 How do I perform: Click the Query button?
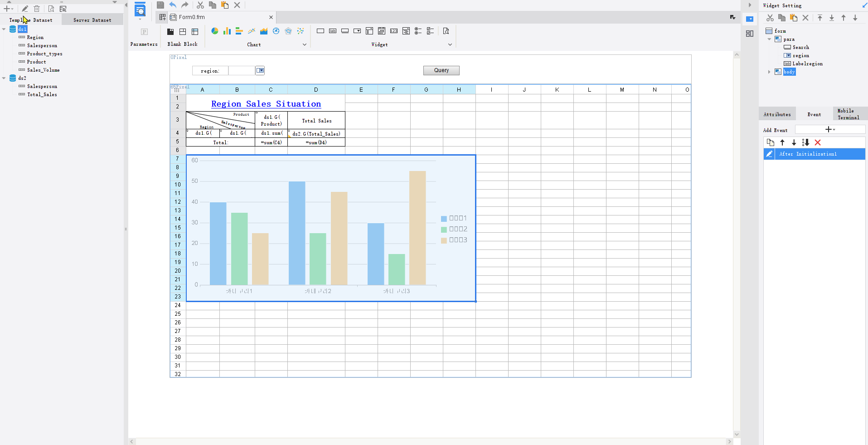[x=441, y=70]
